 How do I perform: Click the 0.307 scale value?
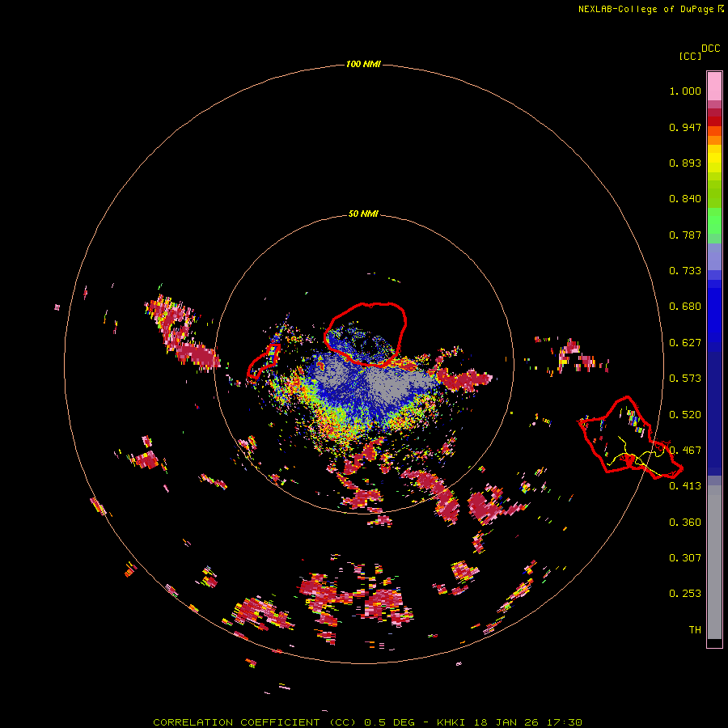tap(685, 558)
